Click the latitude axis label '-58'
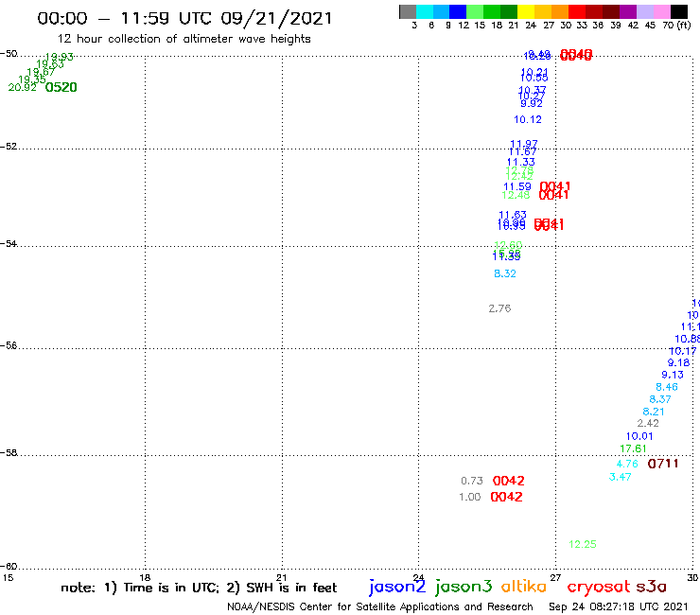 coord(9,453)
